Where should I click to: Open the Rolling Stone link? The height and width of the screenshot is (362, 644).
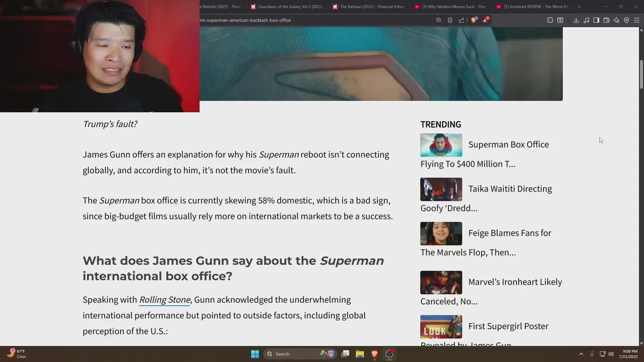pos(165,300)
